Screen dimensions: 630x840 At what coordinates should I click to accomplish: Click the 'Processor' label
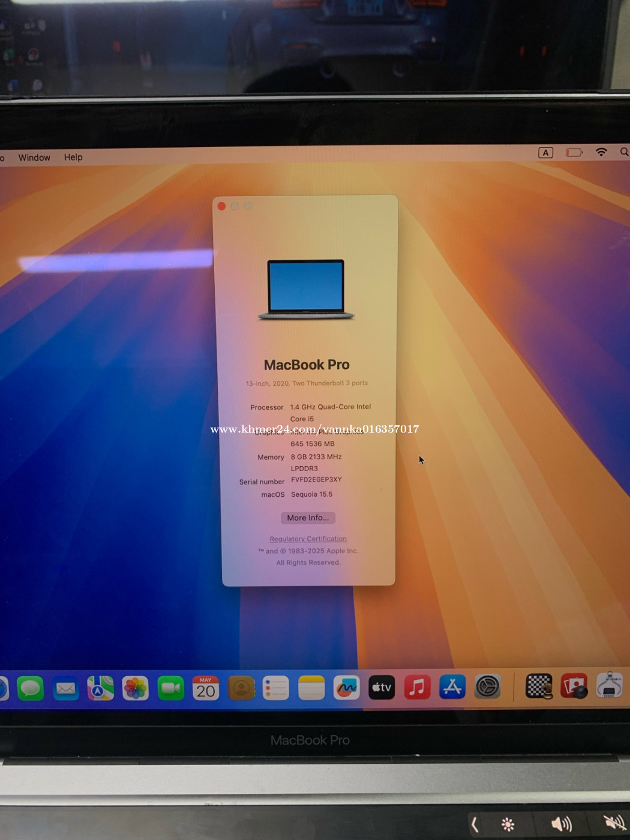click(267, 407)
